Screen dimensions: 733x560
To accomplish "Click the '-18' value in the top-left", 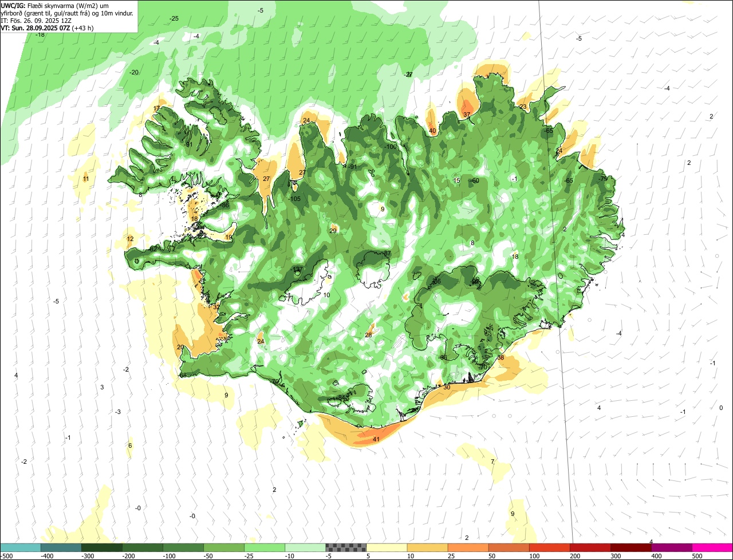I will (x=40, y=34).
